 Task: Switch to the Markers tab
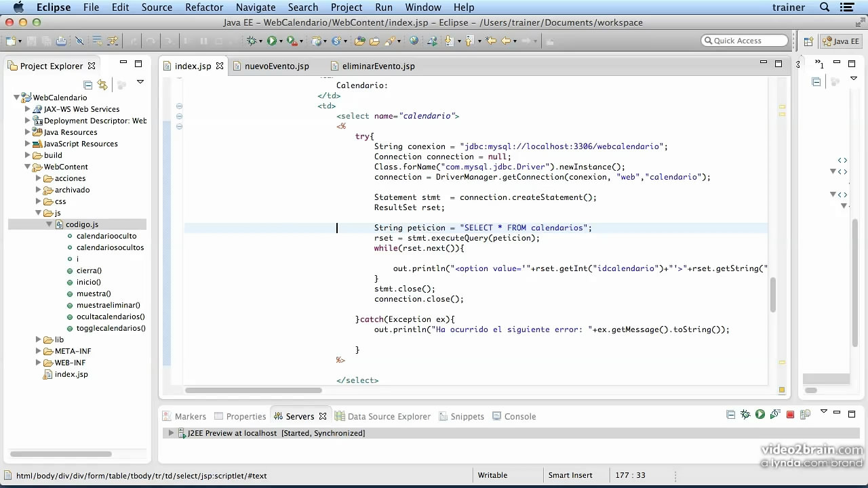pyautogui.click(x=183, y=416)
